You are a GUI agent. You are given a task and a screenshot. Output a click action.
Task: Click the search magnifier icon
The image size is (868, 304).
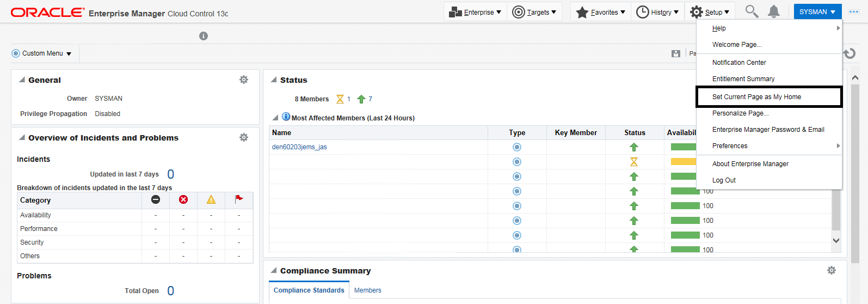[752, 11]
